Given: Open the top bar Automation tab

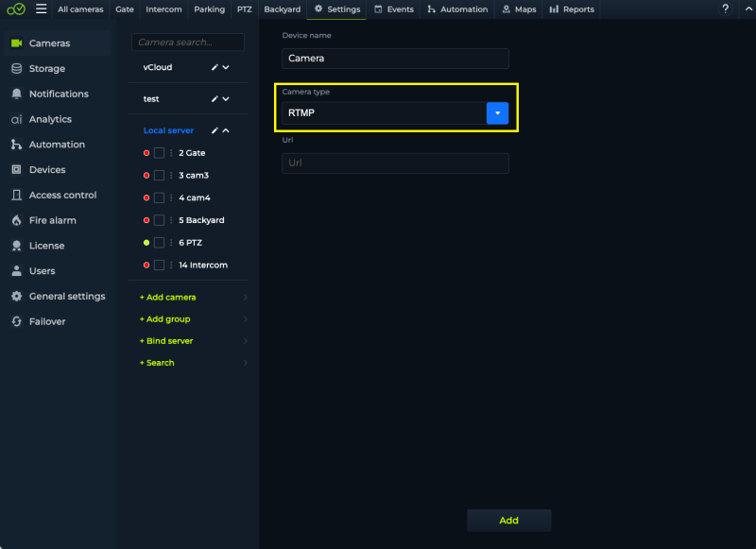Looking at the screenshot, I should 457,9.
